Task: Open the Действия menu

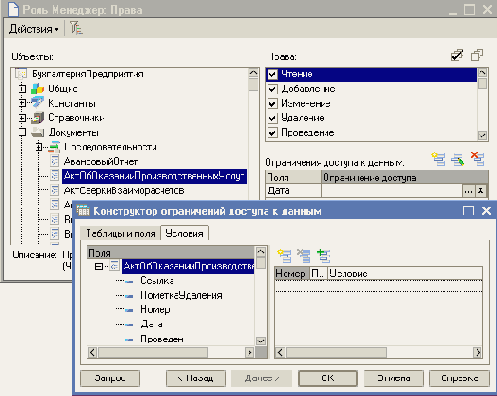Action: tap(34, 29)
